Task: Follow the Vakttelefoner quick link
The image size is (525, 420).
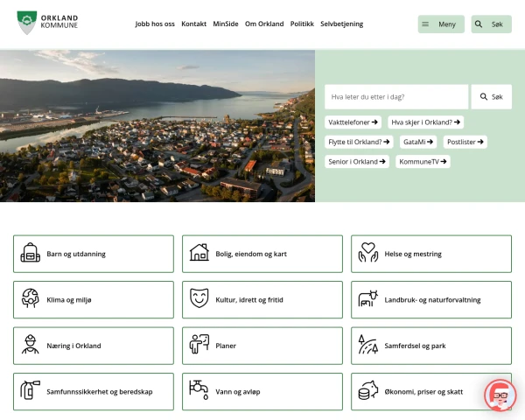Action: [353, 122]
